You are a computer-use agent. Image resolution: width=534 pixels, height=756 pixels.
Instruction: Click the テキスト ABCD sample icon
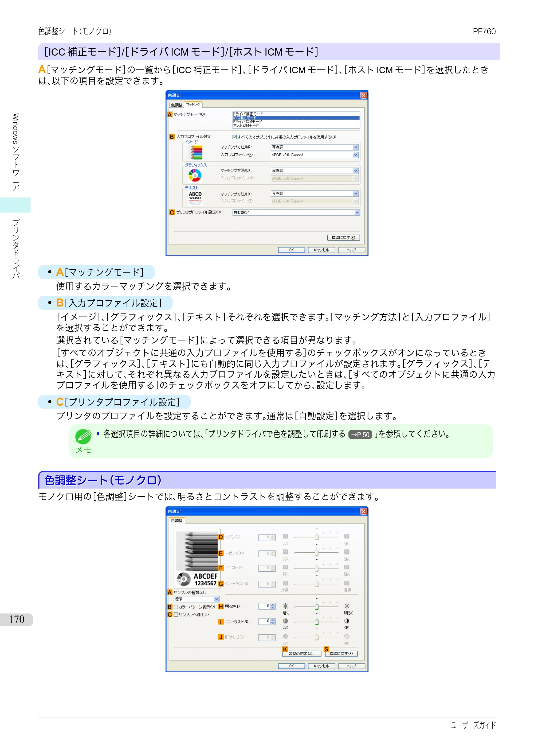tap(195, 198)
